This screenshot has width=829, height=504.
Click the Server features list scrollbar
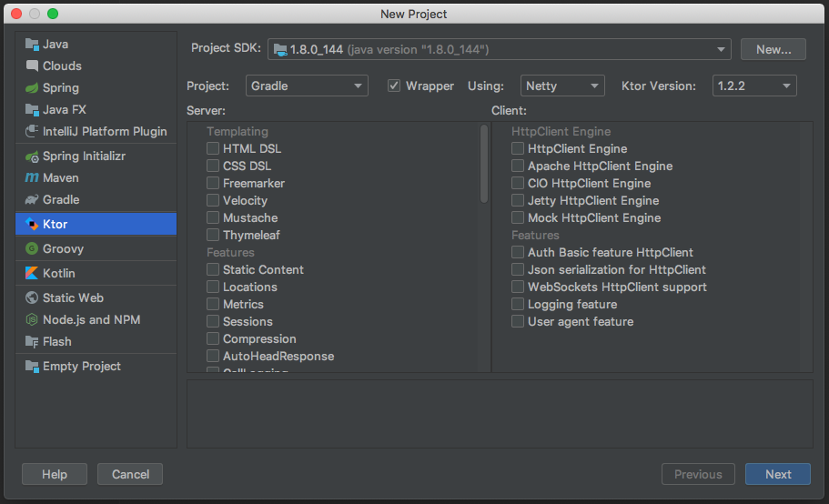[x=484, y=164]
